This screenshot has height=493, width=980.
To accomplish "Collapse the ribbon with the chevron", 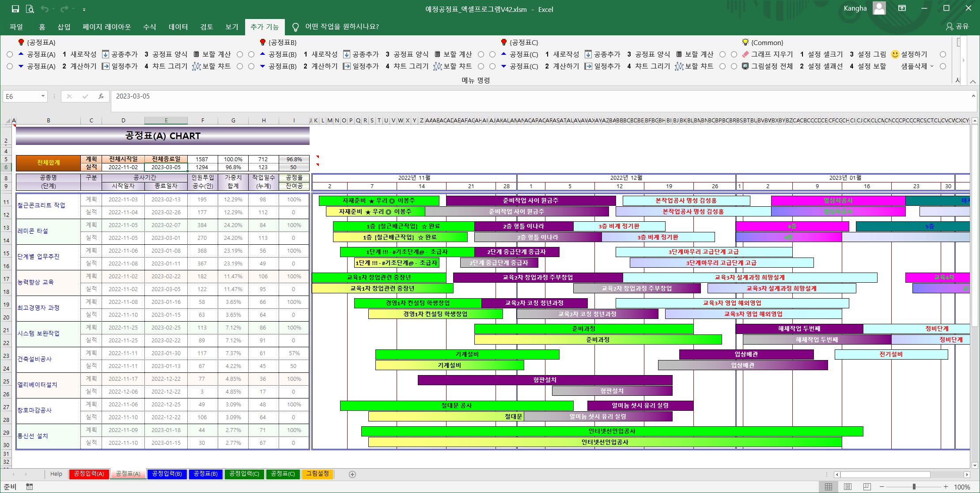I will [973, 82].
